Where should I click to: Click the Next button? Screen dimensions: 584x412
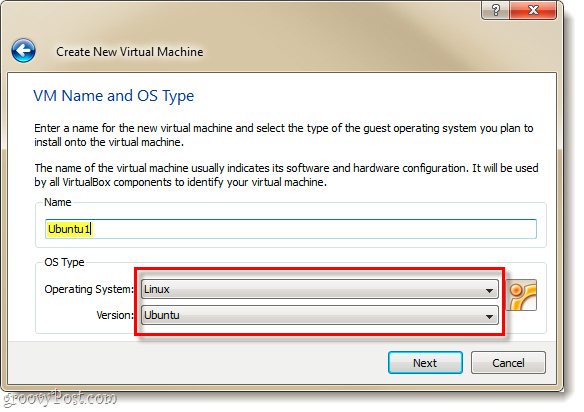(x=425, y=362)
